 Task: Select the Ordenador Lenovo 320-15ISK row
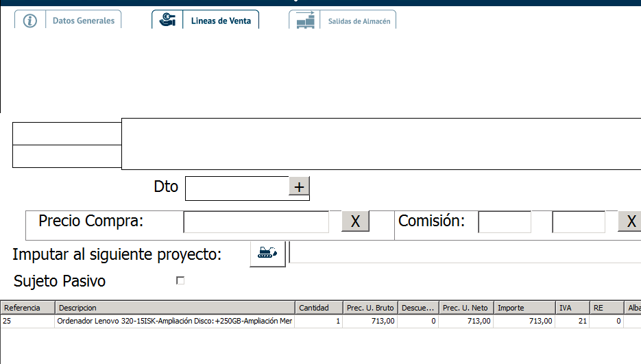(175, 321)
